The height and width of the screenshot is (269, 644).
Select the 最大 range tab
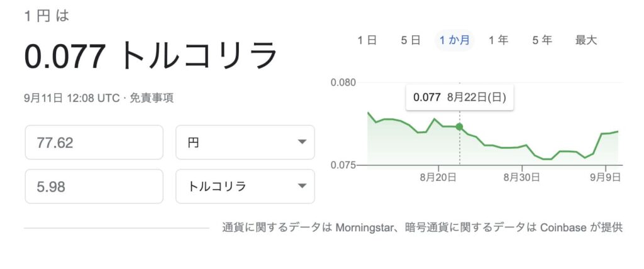pyautogui.click(x=586, y=40)
